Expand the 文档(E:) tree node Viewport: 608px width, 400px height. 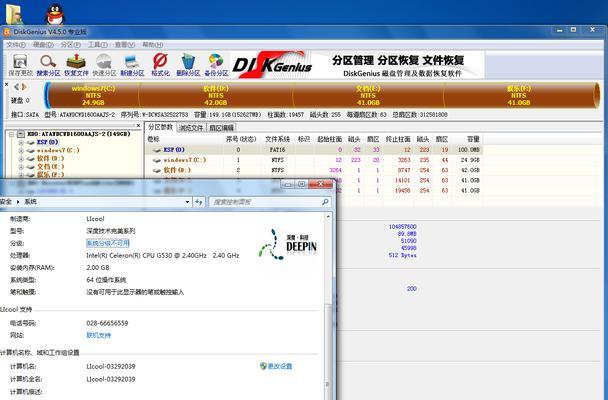tap(21, 167)
